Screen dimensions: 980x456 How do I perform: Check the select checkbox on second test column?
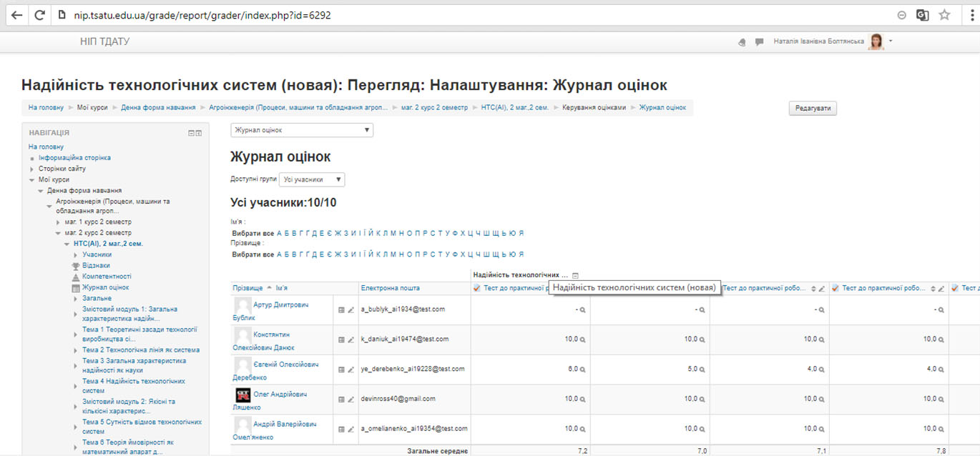click(x=835, y=287)
